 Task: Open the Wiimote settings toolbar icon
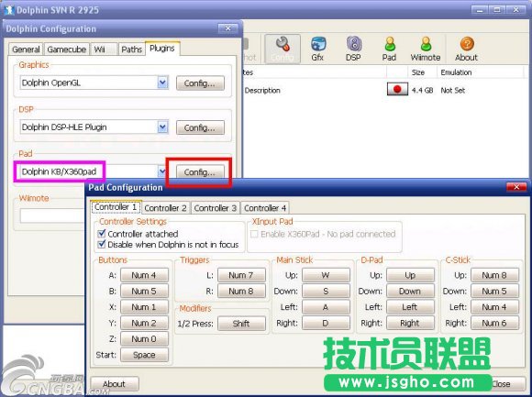pyautogui.click(x=426, y=49)
